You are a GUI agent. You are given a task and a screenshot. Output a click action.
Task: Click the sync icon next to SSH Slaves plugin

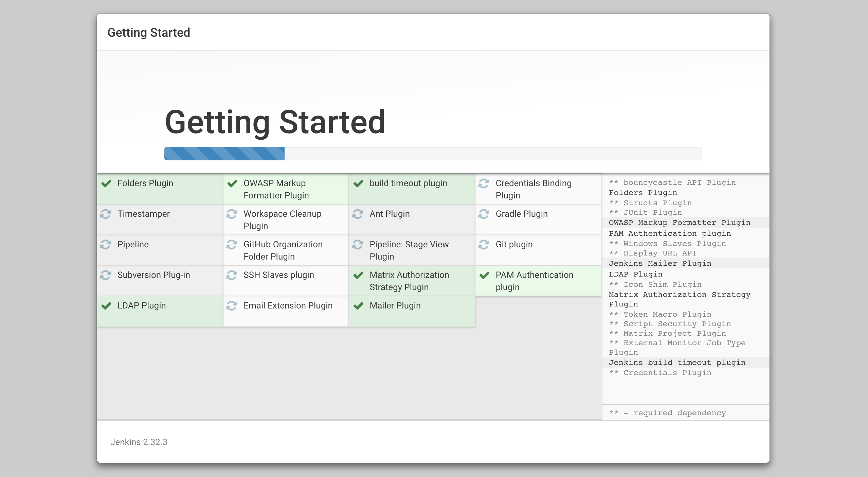click(x=232, y=275)
